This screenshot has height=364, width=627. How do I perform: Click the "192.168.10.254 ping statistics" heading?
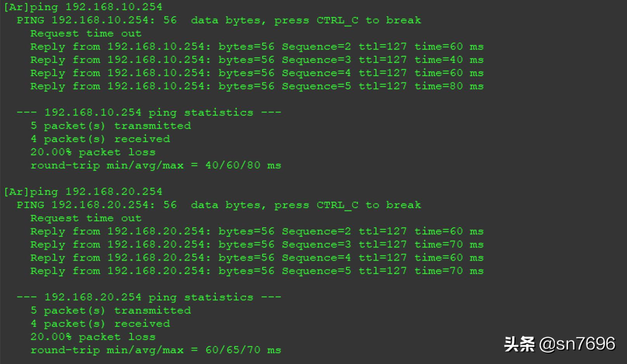pos(149,113)
